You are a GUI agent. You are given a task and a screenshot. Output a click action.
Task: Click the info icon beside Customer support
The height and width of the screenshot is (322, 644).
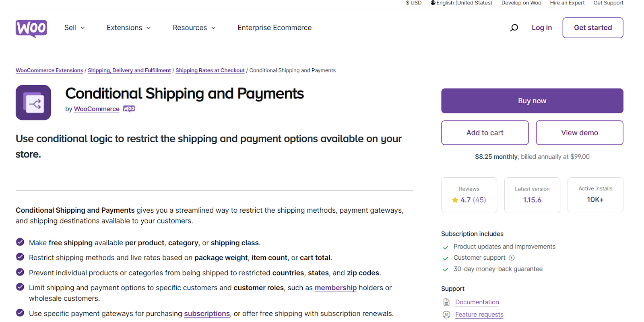pyautogui.click(x=512, y=258)
